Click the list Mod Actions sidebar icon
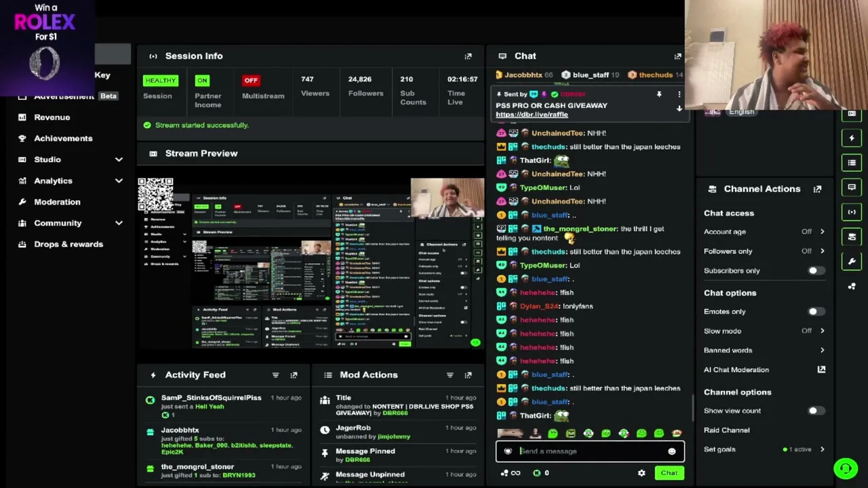This screenshot has height=488, width=868. click(x=852, y=163)
